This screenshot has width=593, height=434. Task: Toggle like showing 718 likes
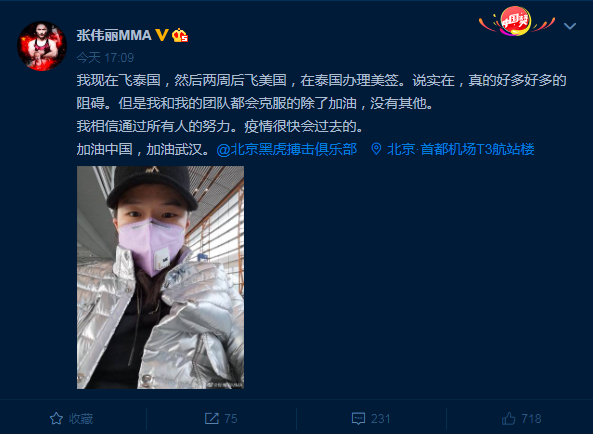click(x=522, y=418)
